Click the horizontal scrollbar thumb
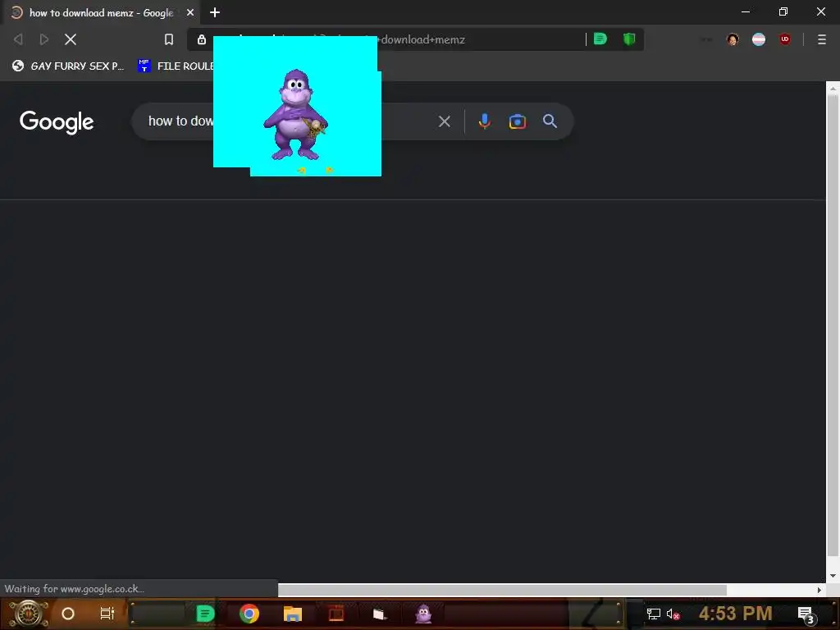Image resolution: width=840 pixels, height=630 pixels. 502,590
